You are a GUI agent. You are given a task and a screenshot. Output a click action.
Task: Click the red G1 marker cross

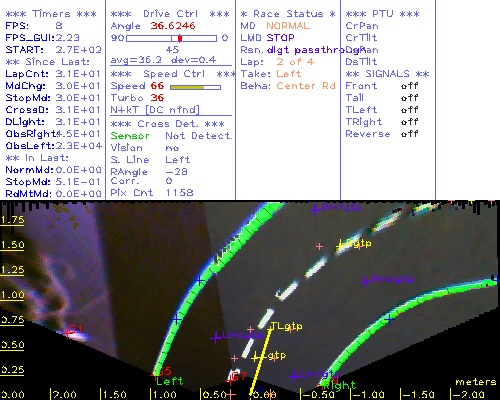pyautogui.click(x=68, y=332)
